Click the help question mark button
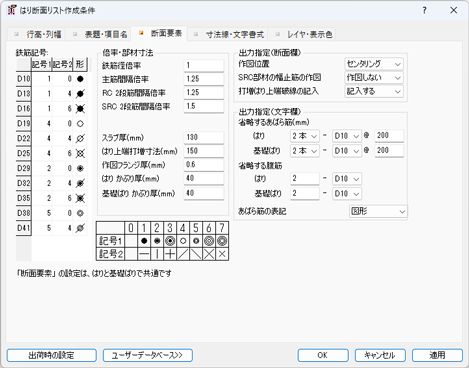Screen dimensions: 469x368 click(x=424, y=10)
